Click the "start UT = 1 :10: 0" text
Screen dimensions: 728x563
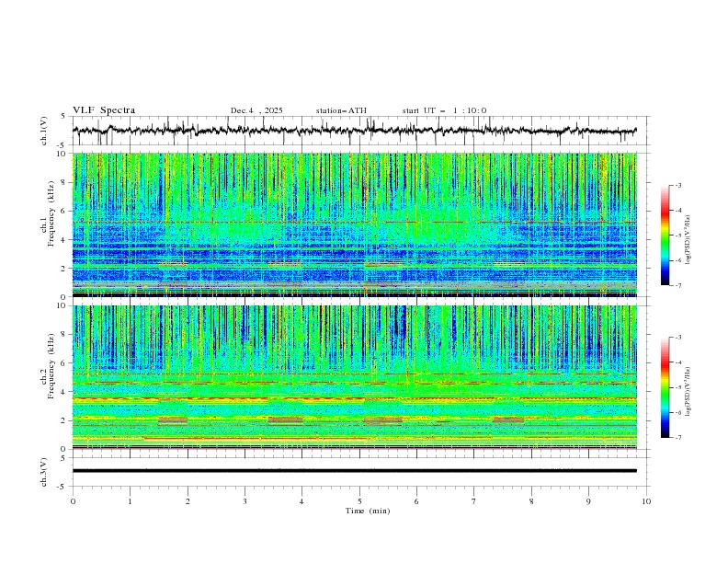(x=444, y=110)
